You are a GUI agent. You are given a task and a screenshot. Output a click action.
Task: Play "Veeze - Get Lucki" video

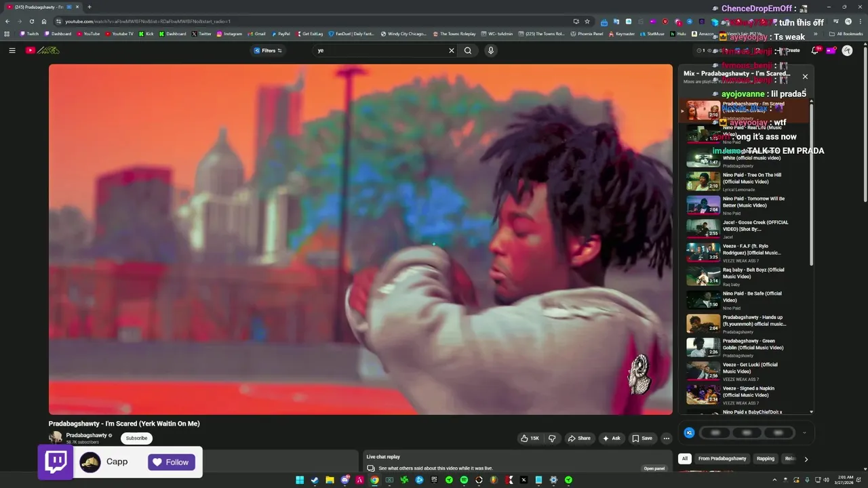coord(745,371)
